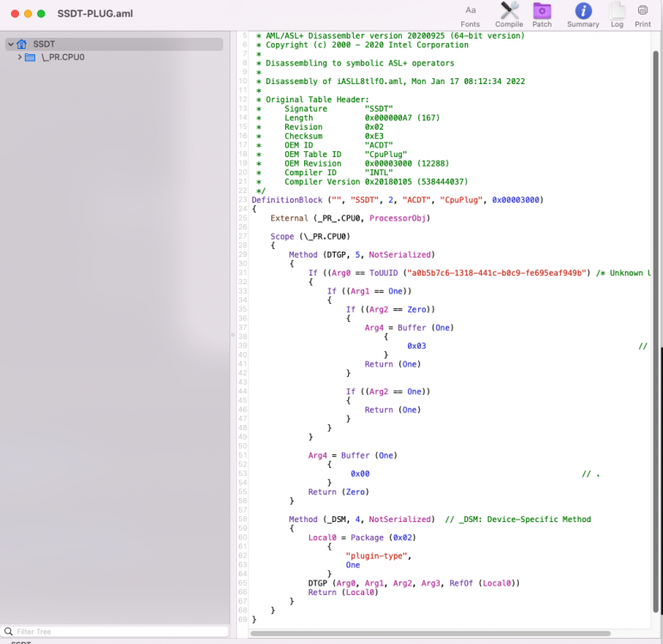The image size is (663, 644).
Task: Click the Method (DTGP, 5 line
Action: 362,254
